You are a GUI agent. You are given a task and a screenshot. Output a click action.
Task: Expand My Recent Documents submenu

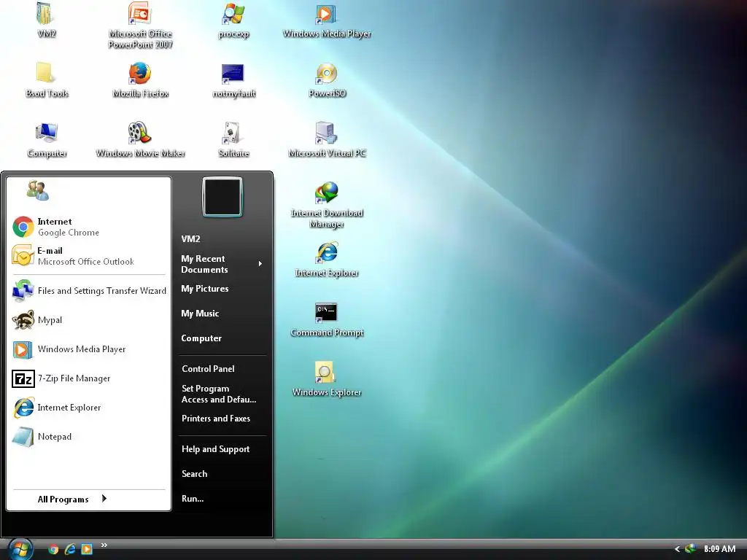point(223,264)
